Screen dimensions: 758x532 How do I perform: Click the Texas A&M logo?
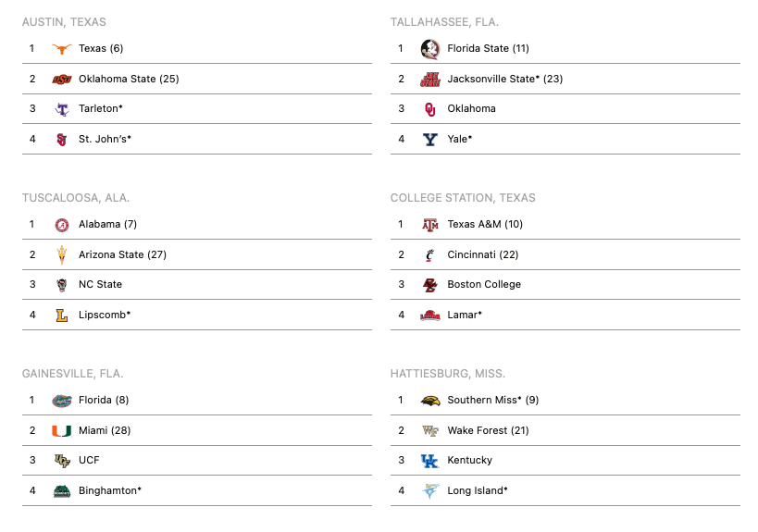pos(429,225)
